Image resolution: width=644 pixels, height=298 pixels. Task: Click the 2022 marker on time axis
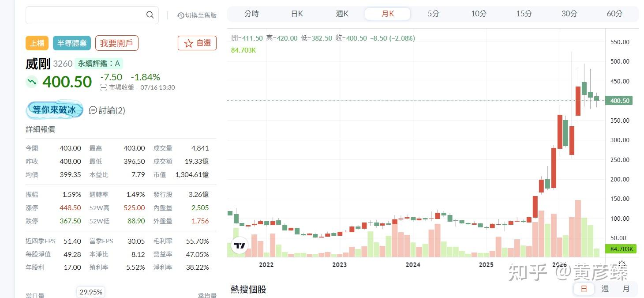[266, 265]
